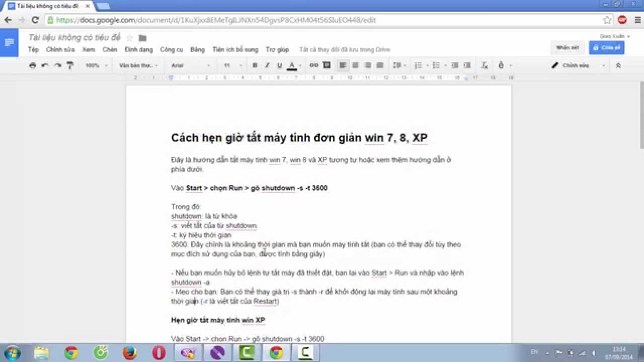
Task: Open the Công cụ menu
Action: tap(172, 50)
